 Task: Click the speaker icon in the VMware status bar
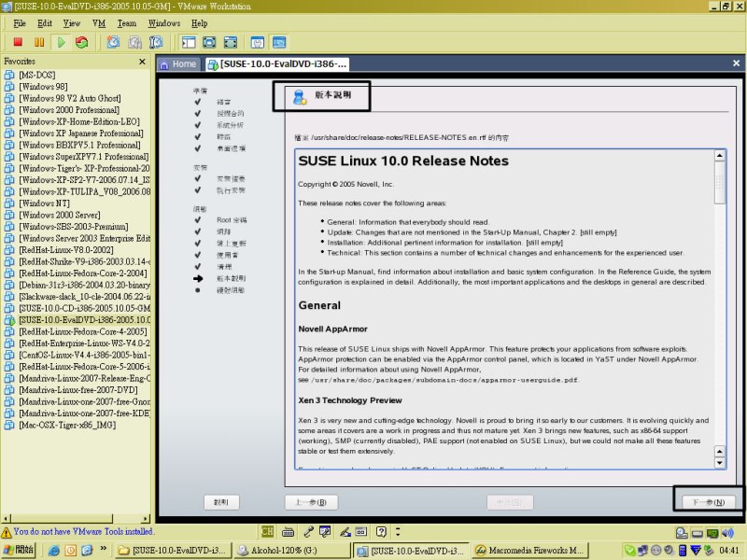pos(727,532)
